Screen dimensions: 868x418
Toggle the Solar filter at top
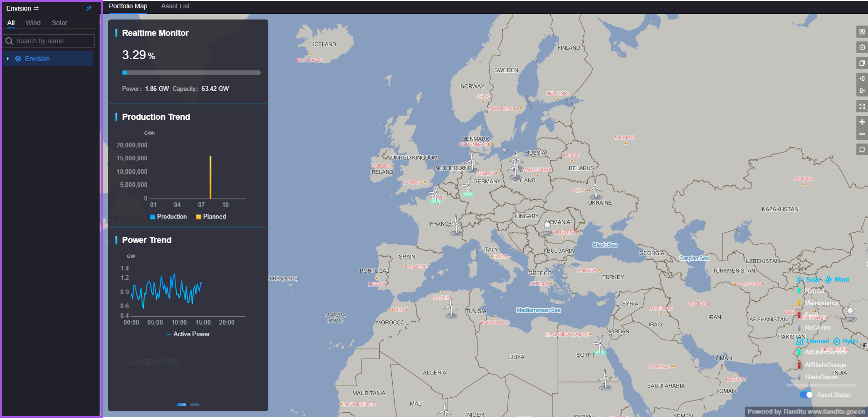[x=59, y=23]
